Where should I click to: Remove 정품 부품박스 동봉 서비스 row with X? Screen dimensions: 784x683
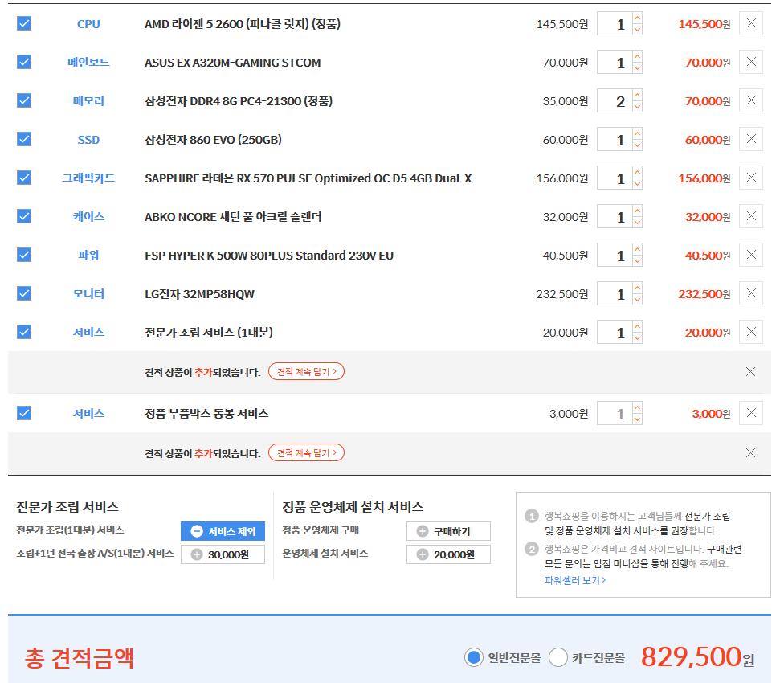click(751, 413)
